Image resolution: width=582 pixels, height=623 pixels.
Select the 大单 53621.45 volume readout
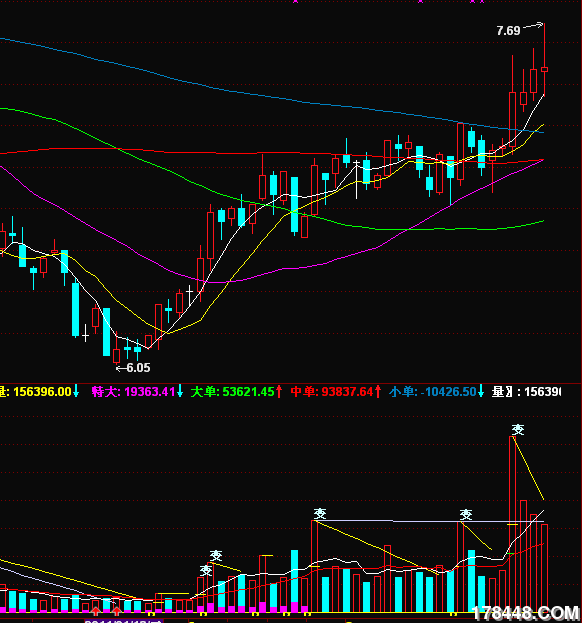232,392
